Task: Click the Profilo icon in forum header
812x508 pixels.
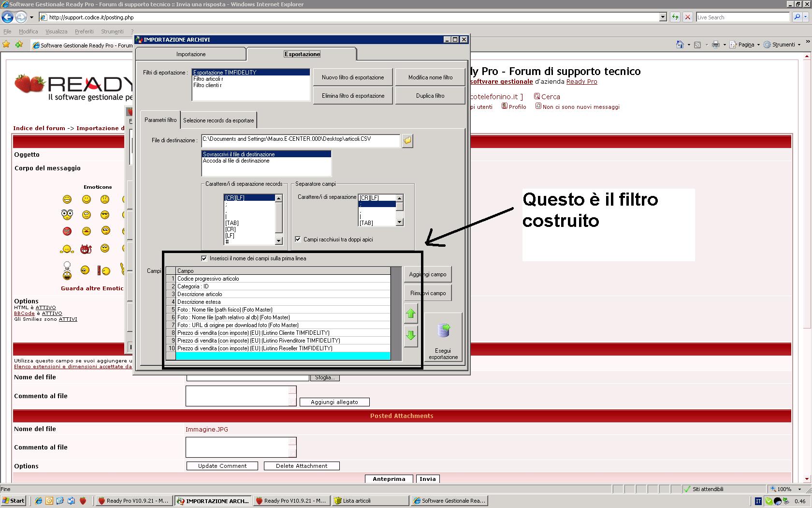Action: [x=504, y=106]
